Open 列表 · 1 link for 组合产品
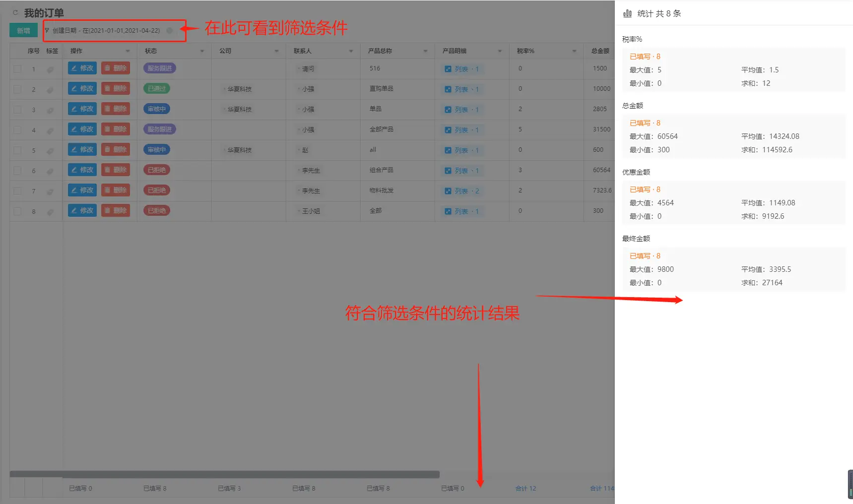This screenshot has height=504, width=853. coord(462,171)
